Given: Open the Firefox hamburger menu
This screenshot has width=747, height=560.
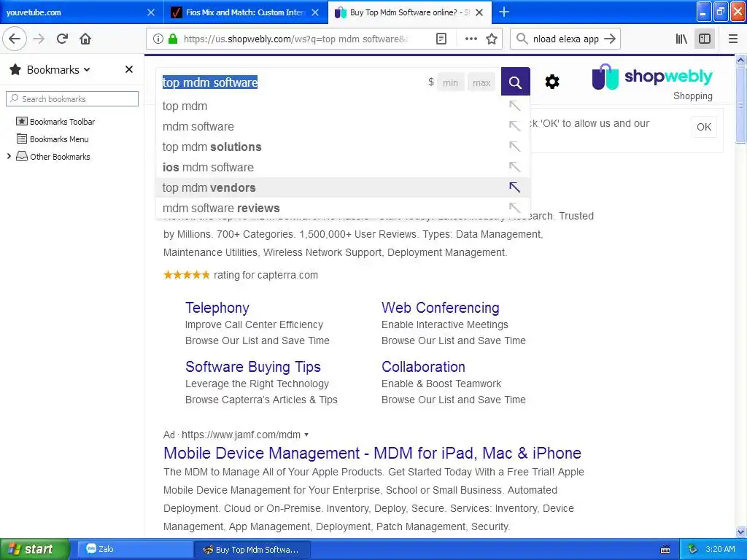Looking at the screenshot, I should tap(733, 39).
